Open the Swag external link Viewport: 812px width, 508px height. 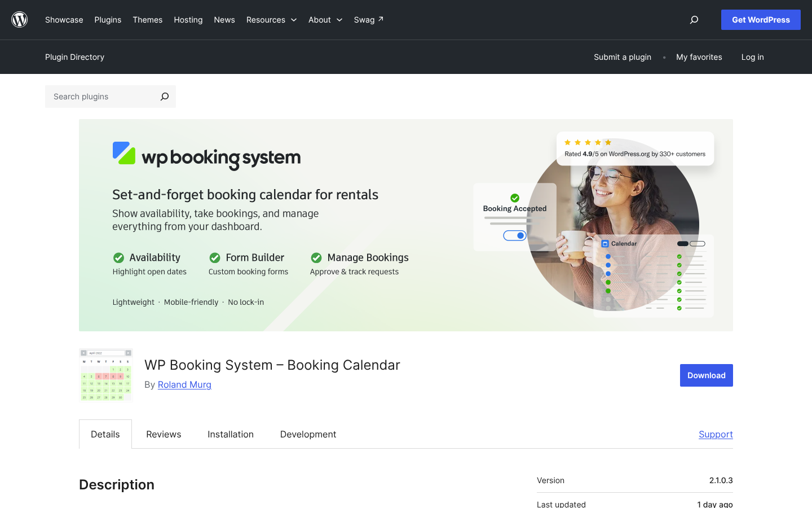(x=369, y=20)
